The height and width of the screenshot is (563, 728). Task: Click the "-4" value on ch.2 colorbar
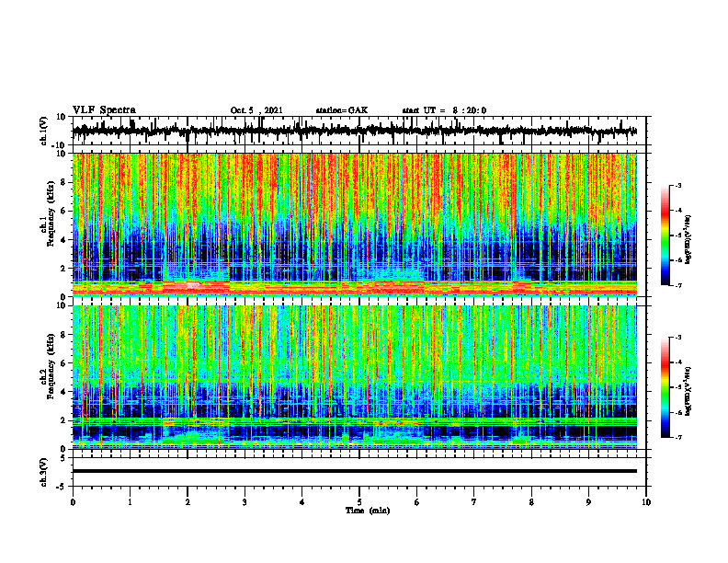[x=677, y=362]
